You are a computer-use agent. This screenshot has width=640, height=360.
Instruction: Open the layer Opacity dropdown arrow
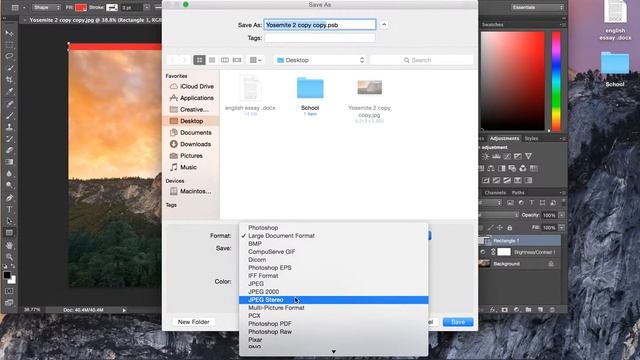pos(562,215)
